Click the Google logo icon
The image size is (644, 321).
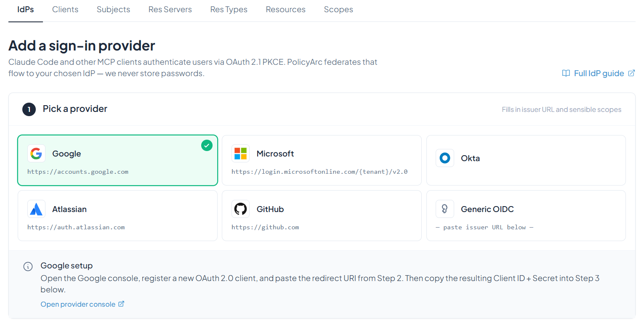36,154
